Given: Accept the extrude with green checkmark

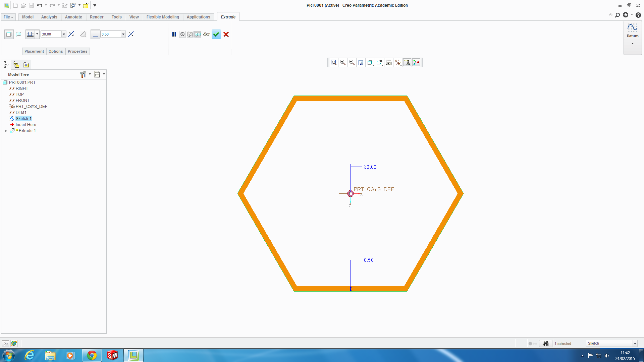Looking at the screenshot, I should coord(216,34).
